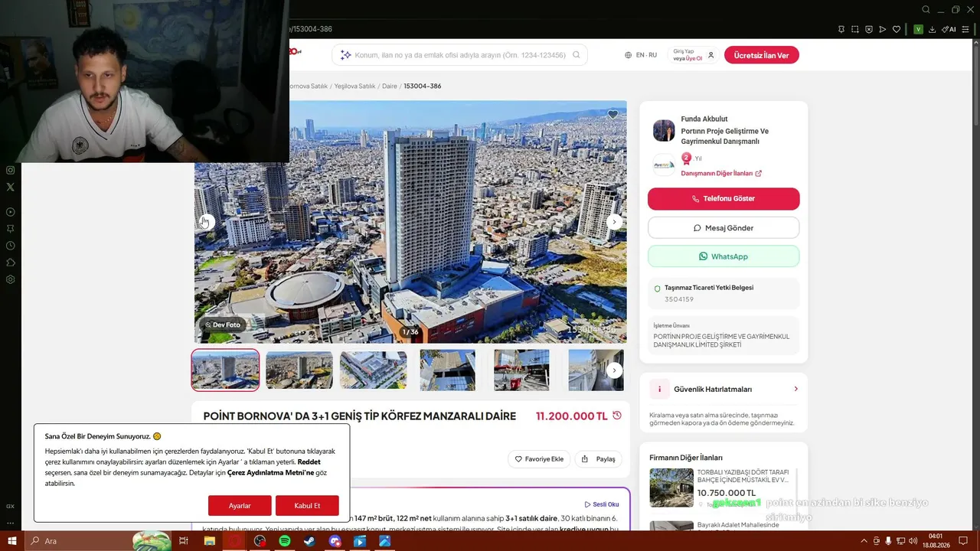This screenshot has width=980, height=551.
Task: Click Ayarlar in the cookie dialog
Action: tap(240, 506)
